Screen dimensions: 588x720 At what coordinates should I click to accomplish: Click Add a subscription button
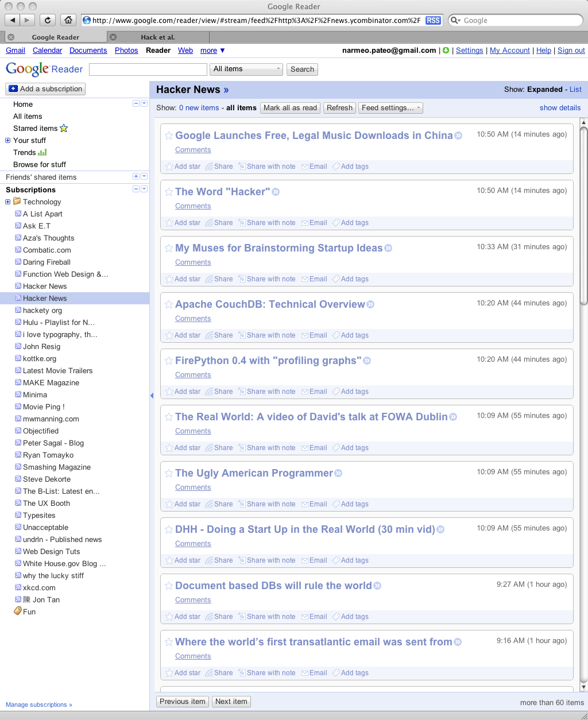pos(45,89)
